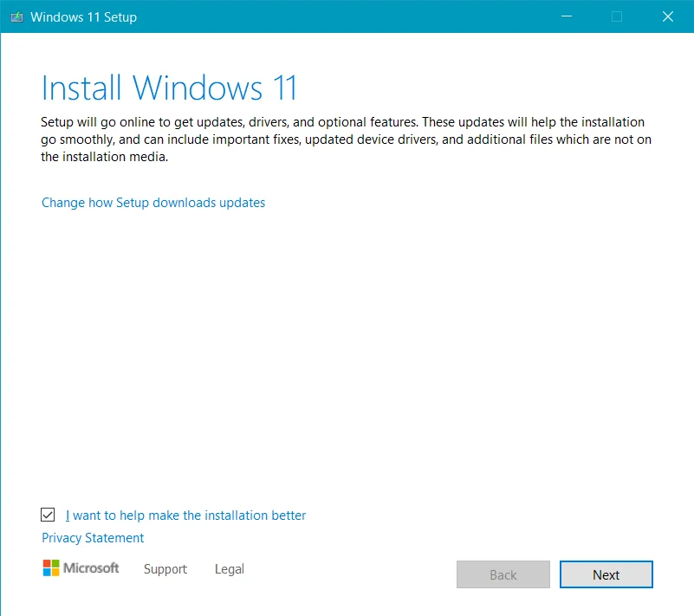This screenshot has width=694, height=616.
Task: Click the greyed-out Back button
Action: 503,574
